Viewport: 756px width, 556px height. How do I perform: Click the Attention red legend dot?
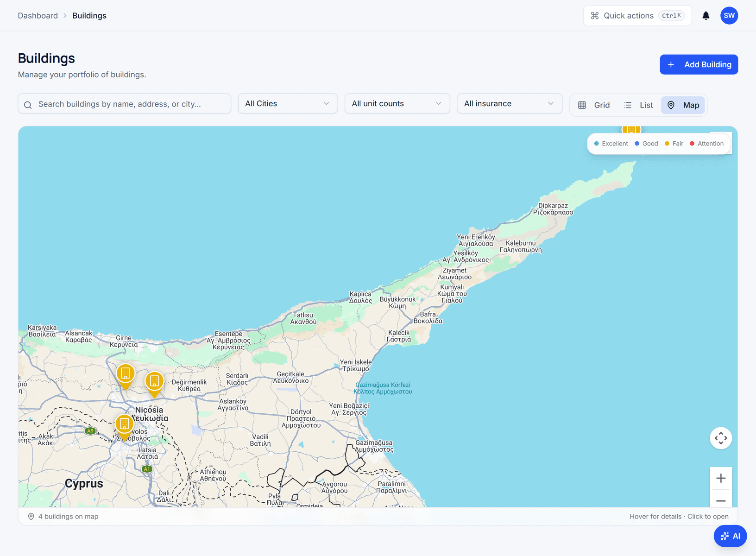point(692,144)
